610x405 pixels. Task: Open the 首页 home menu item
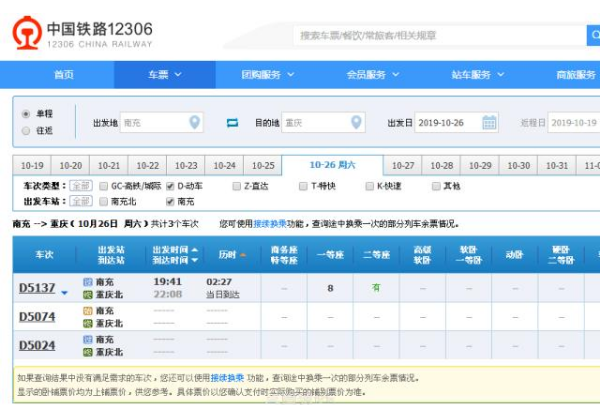(63, 75)
